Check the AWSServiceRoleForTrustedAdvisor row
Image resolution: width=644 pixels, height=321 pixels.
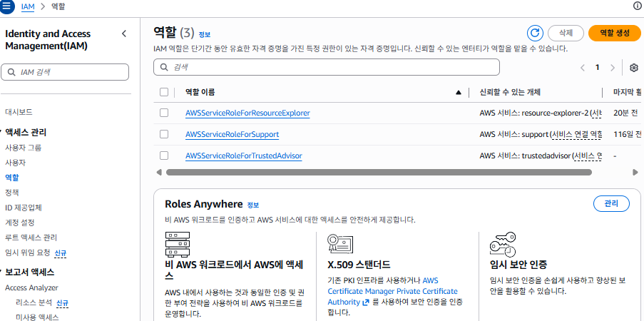pos(164,156)
